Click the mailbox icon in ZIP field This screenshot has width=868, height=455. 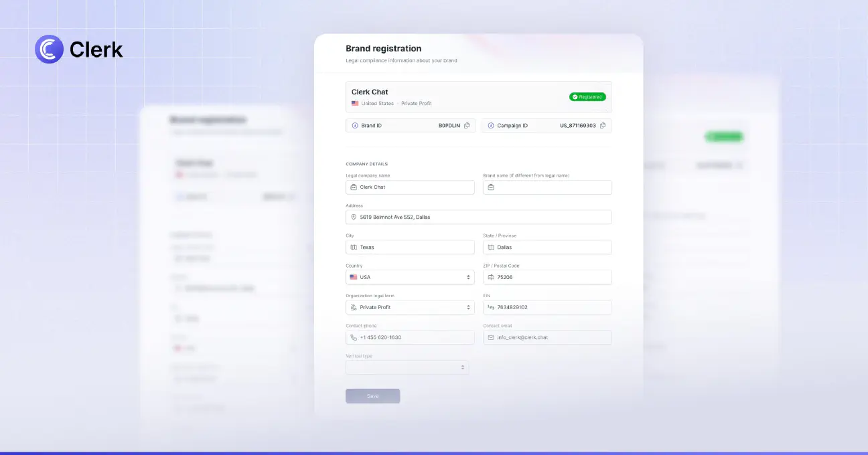[x=491, y=277]
